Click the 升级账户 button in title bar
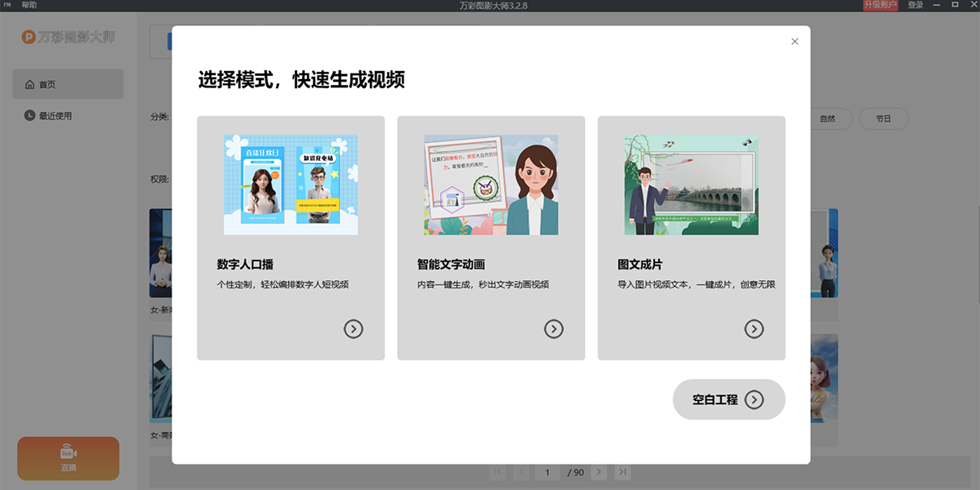The width and height of the screenshot is (980, 490). pos(880,5)
